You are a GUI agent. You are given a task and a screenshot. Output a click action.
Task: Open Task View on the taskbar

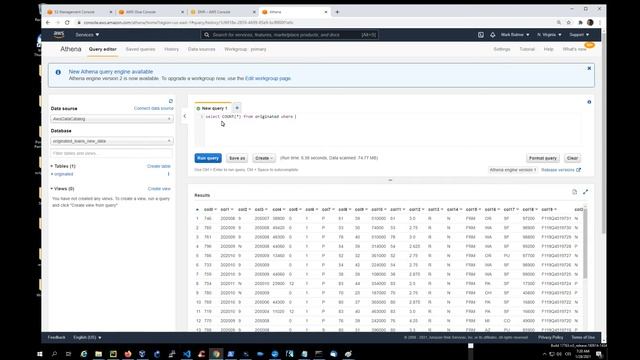(69, 354)
